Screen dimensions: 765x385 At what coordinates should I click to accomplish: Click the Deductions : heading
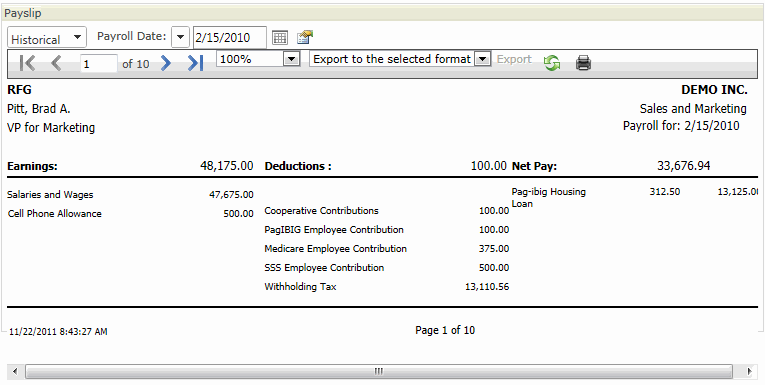(x=298, y=166)
